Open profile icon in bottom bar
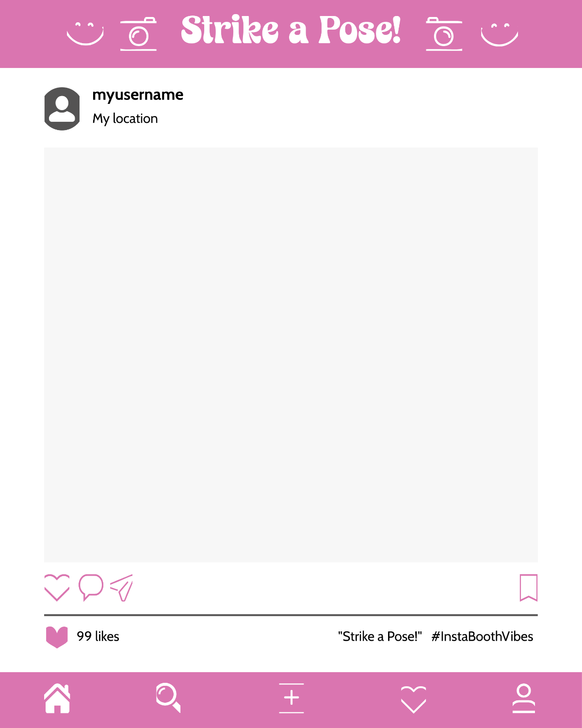 (x=524, y=698)
